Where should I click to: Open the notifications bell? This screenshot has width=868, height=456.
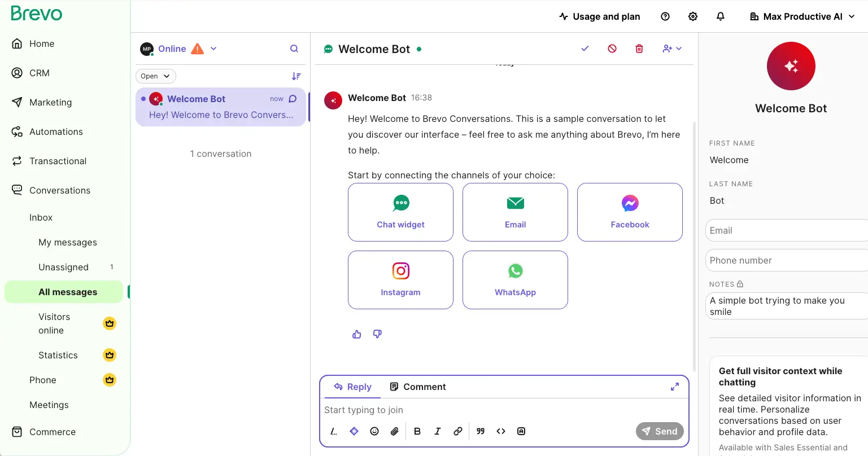[720, 16]
